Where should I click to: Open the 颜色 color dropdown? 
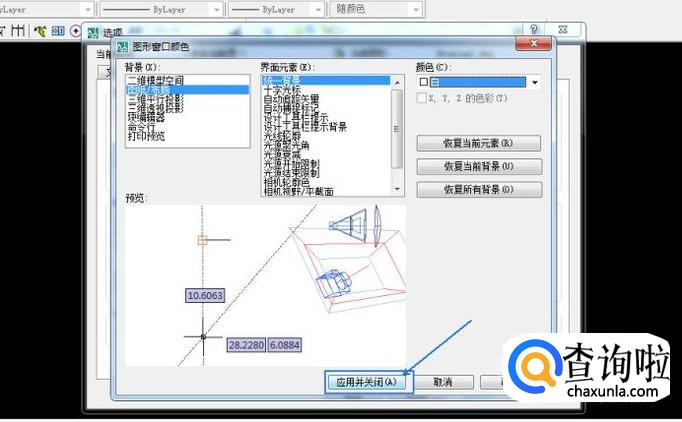pyautogui.click(x=535, y=82)
